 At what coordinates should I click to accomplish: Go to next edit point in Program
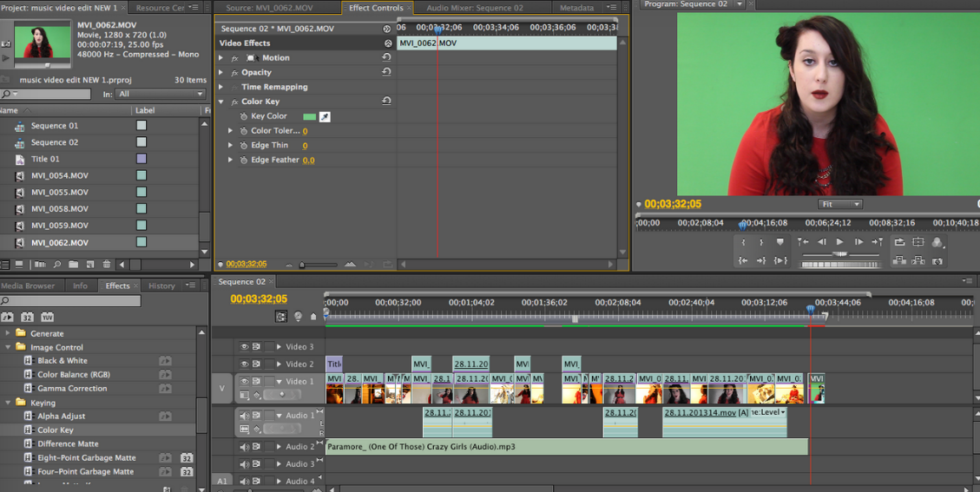pyautogui.click(x=878, y=242)
